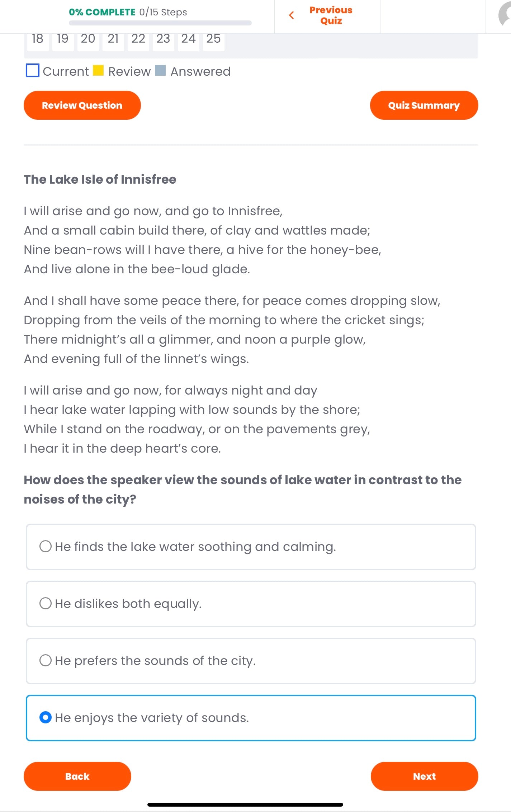Navigate to question 22

[138, 39]
